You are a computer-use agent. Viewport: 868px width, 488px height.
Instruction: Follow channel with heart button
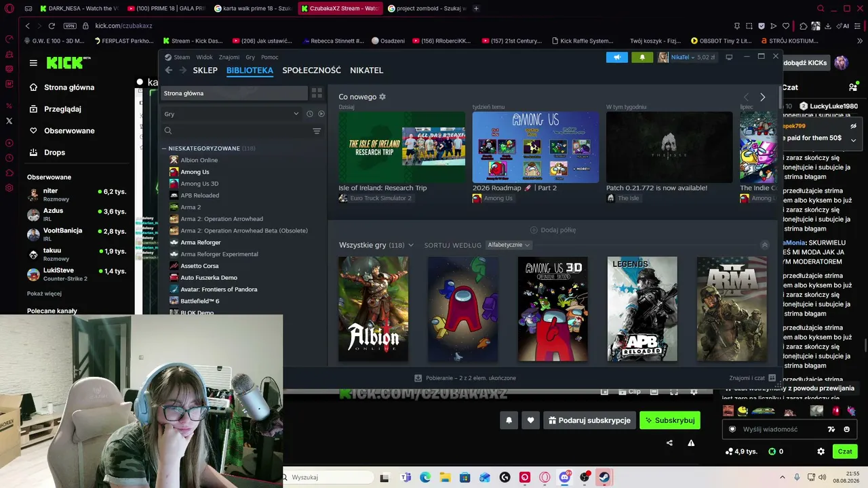pos(530,420)
